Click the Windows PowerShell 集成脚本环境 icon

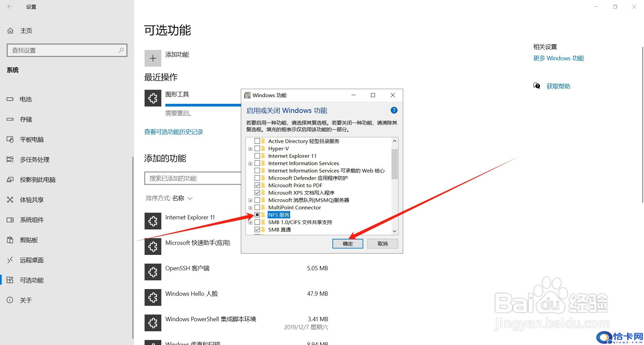[153, 323]
